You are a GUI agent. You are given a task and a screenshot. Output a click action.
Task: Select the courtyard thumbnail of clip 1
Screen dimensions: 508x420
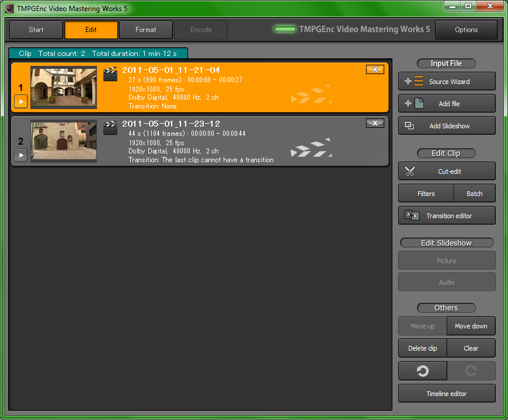coord(64,87)
